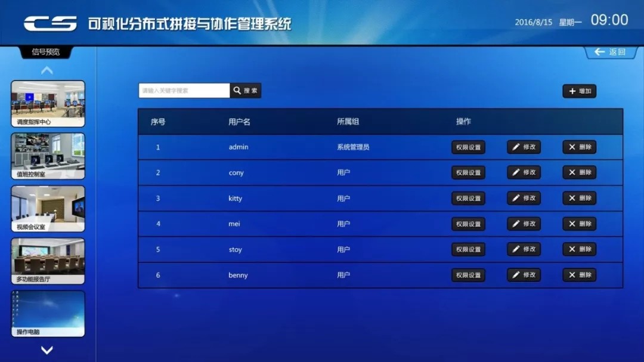Viewport: 644px width, 362px height.
Task: Delete user mei using X 删除 button
Action: [579, 224]
